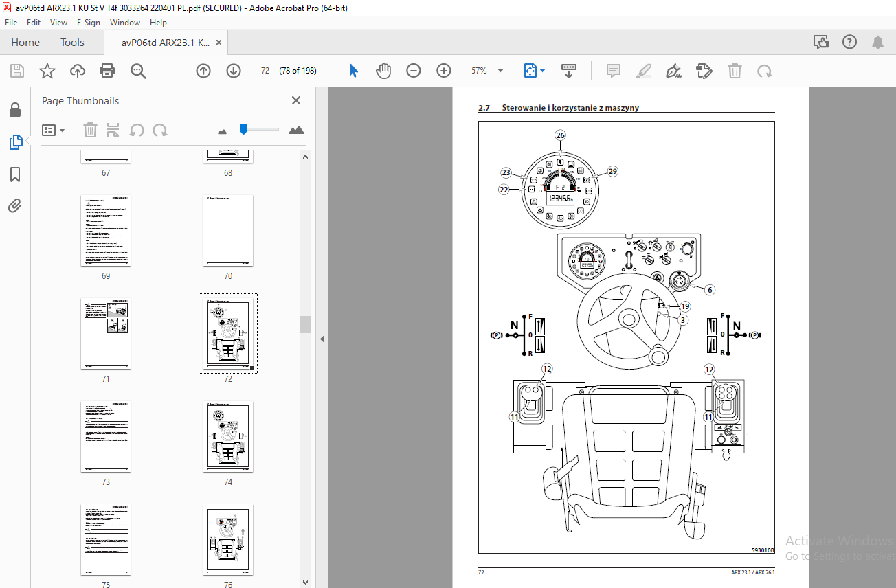
Task: Select the avP06td ARX23.1 document tab
Action: (166, 43)
